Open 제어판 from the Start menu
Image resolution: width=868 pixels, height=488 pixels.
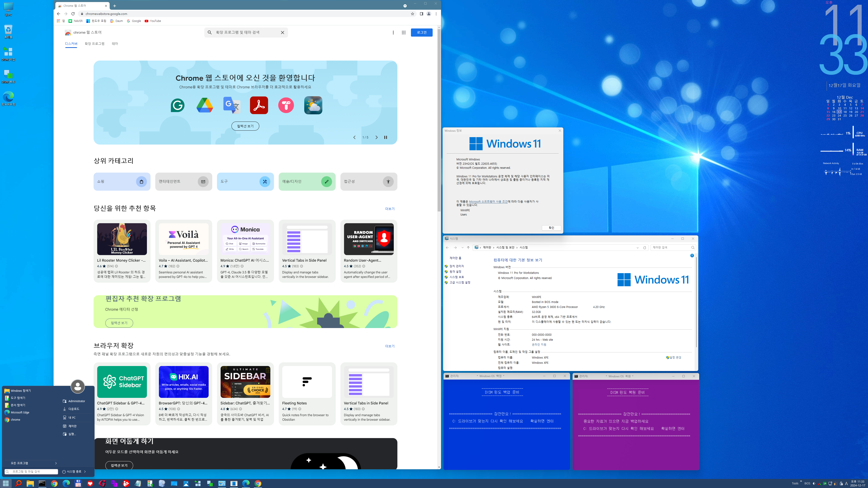point(72,426)
